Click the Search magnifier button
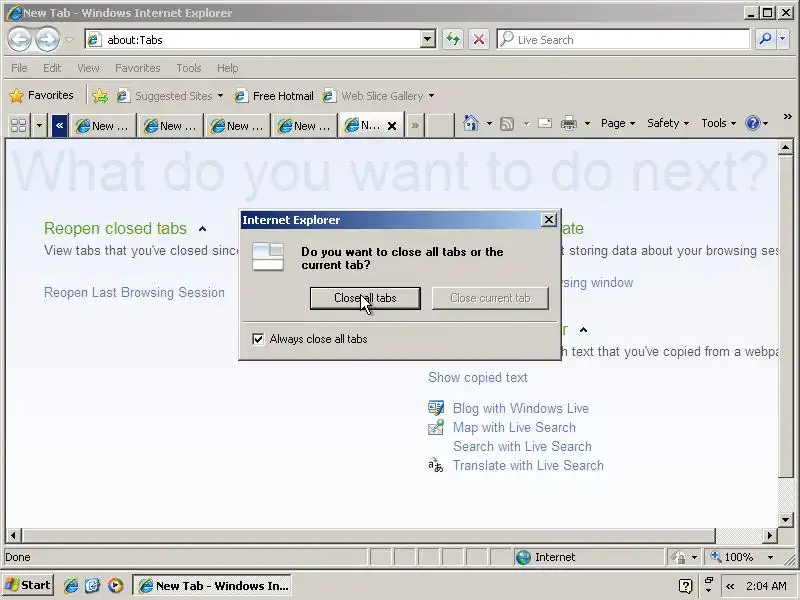This screenshot has width=800, height=600. 765,39
